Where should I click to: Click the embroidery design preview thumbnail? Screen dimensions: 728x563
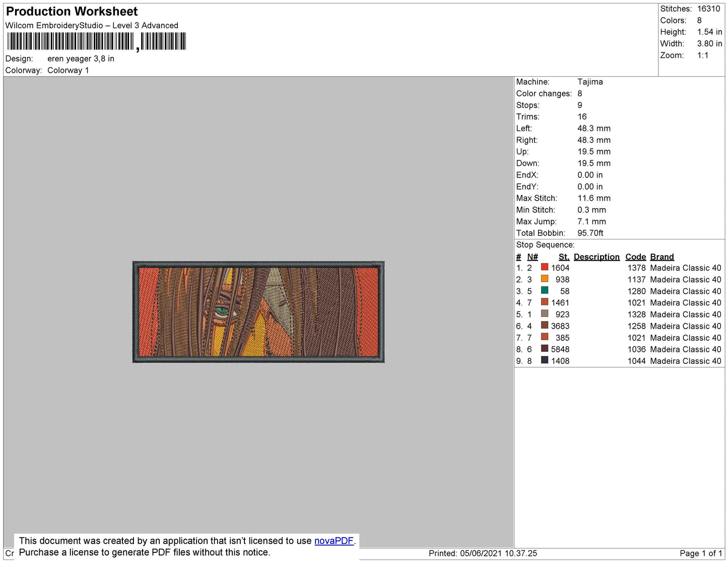258,312
